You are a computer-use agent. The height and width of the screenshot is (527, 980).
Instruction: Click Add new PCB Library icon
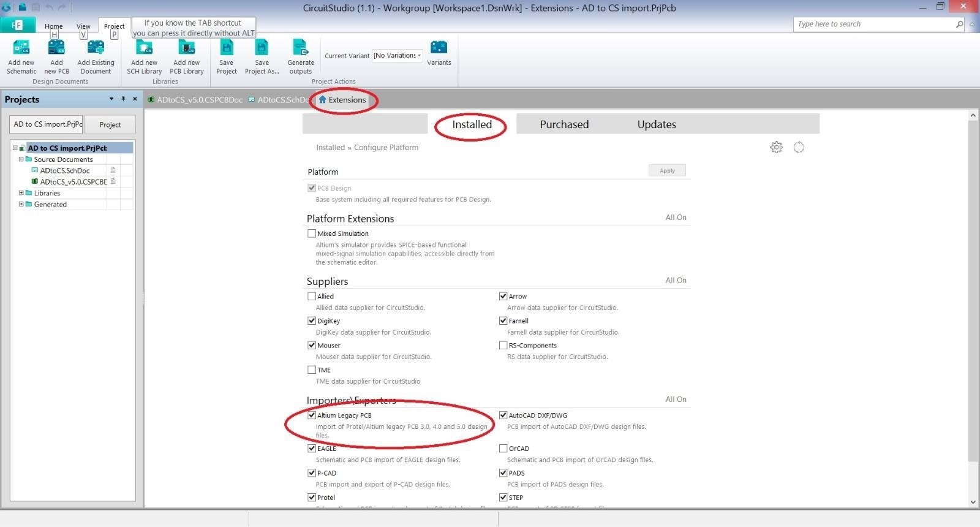pos(186,47)
